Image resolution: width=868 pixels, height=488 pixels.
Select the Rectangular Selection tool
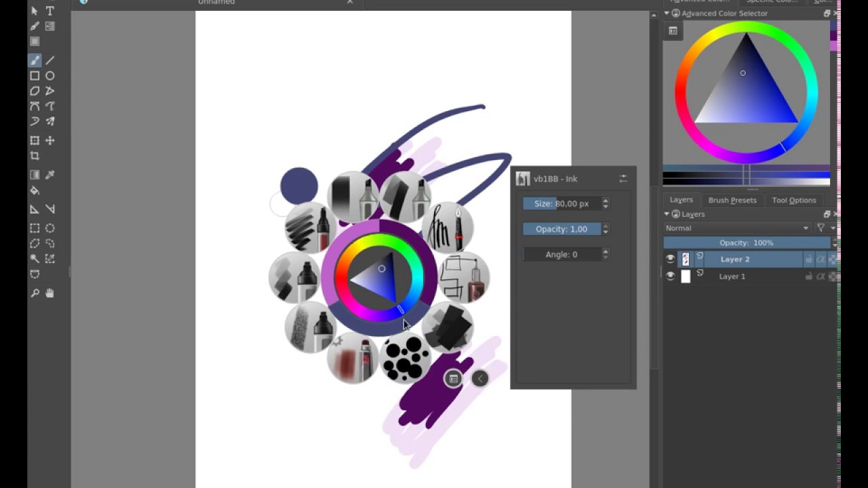pyautogui.click(x=35, y=228)
